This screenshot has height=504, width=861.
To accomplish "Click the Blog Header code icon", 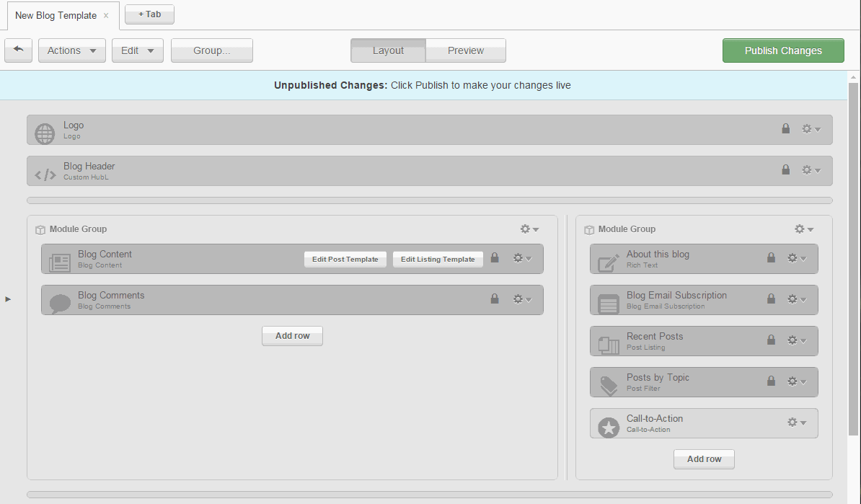I will tap(45, 174).
